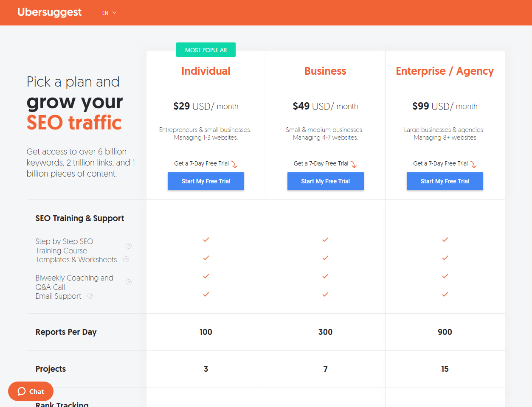Click the Individual plan heading
This screenshot has height=407, width=532.
(206, 71)
